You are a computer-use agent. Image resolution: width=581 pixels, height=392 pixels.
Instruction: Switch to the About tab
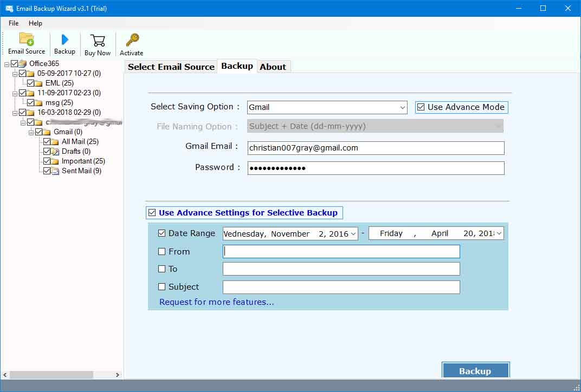[273, 67]
